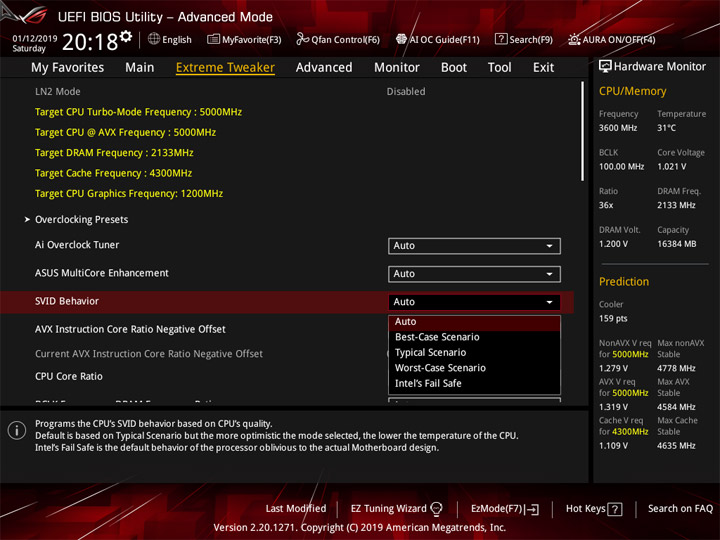Click the Qfan Control fan icon
The height and width of the screenshot is (540, 720).
(x=302, y=39)
